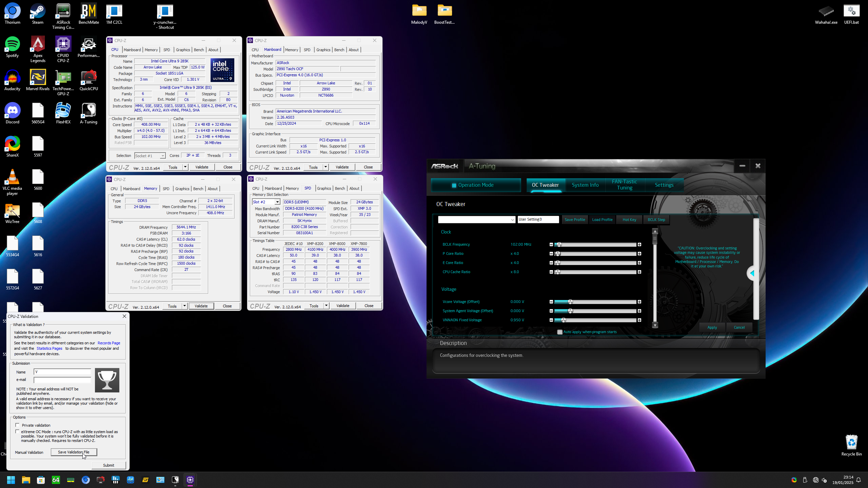Click the validation Name input field

coord(62,372)
